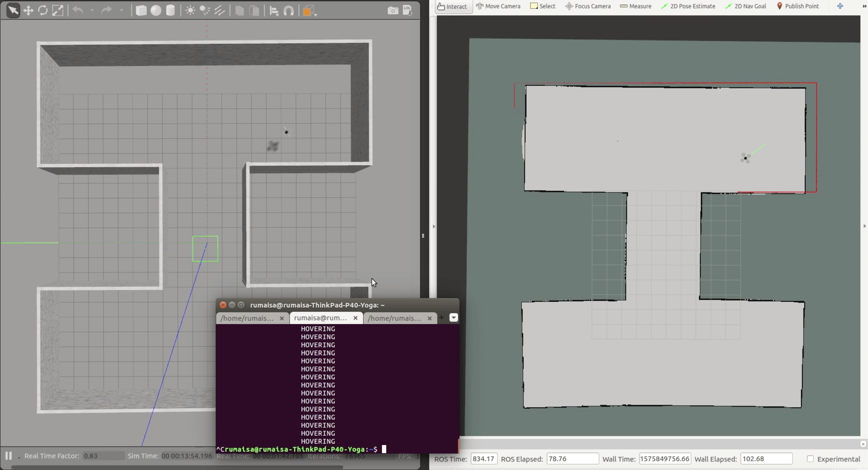Toggle the snap magnet tool in Gazebo
Screen dimensions: 868x470
click(x=289, y=11)
